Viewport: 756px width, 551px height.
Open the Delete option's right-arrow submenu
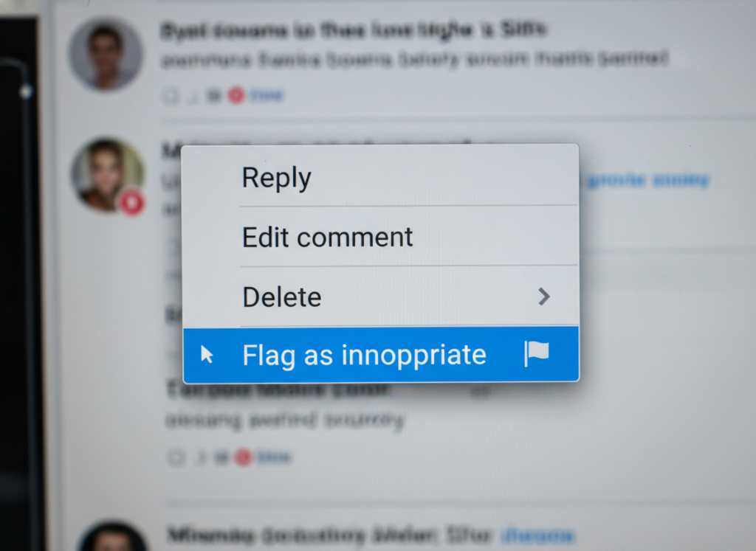click(544, 297)
